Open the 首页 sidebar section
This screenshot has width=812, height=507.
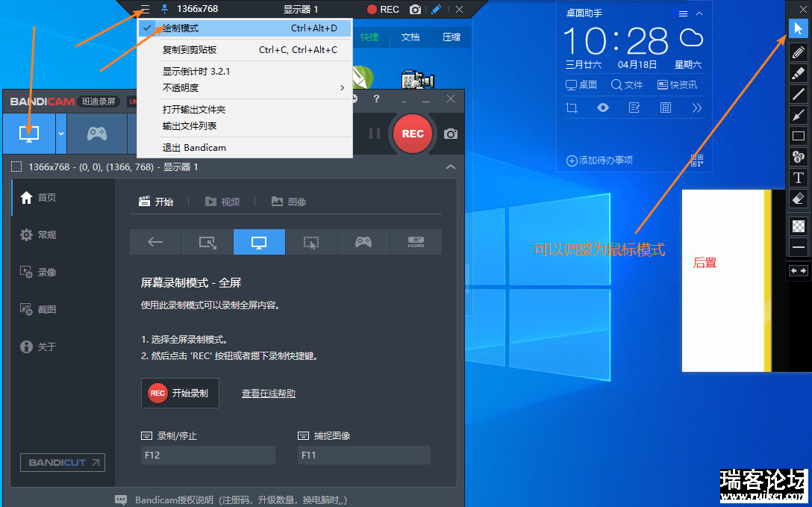(62, 197)
